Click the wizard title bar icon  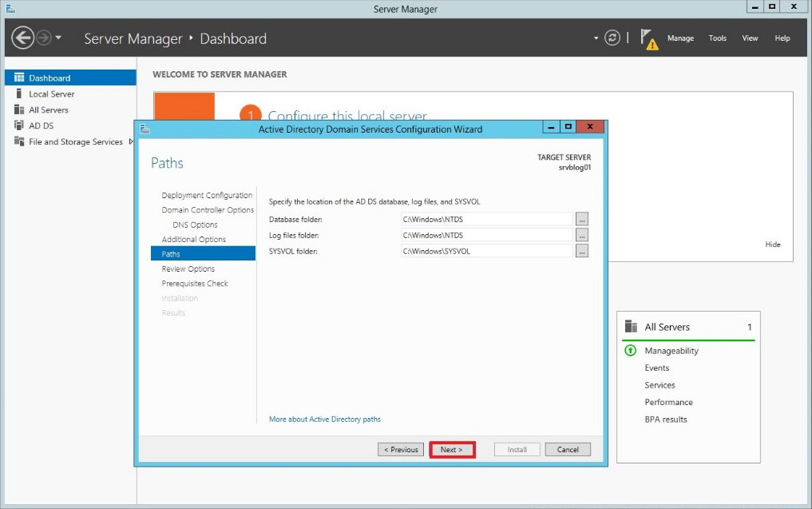click(x=145, y=129)
